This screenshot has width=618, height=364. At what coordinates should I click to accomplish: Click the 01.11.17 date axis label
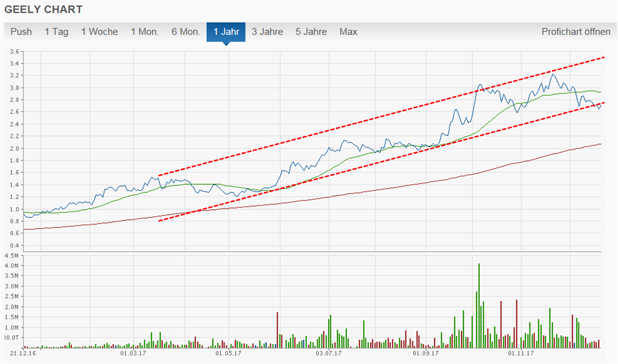(x=520, y=353)
